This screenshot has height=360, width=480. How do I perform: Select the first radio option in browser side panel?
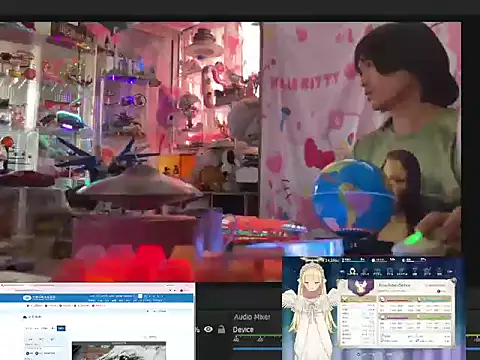[x=28, y=353]
